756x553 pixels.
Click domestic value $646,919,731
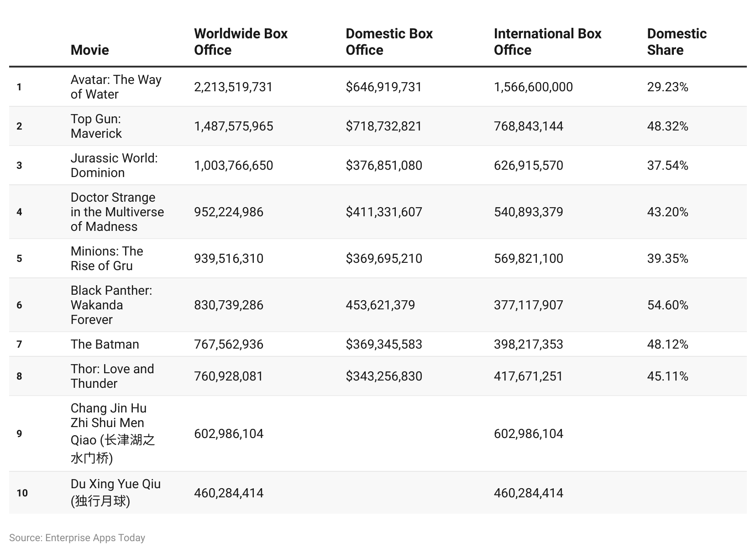384,87
